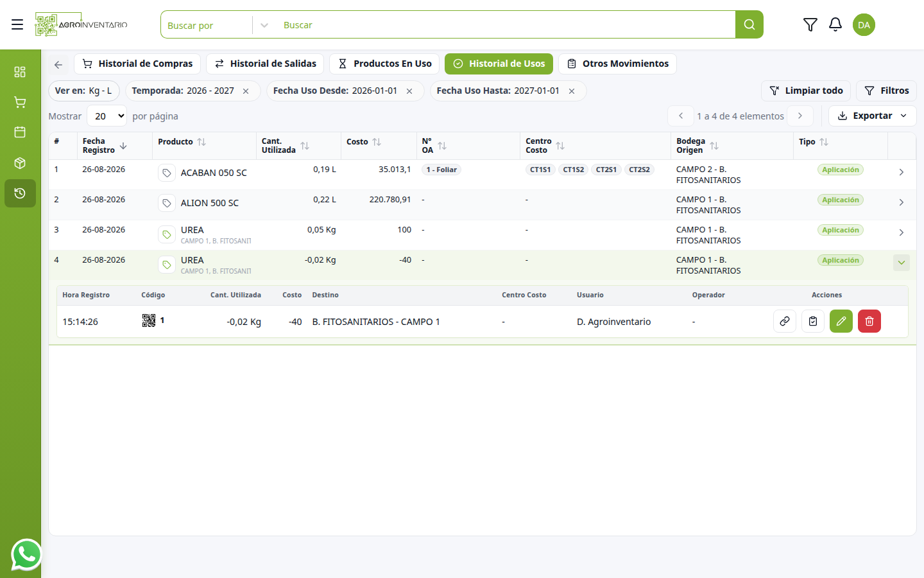Click the QR code icon for code 1
924x578 pixels.
pyautogui.click(x=149, y=320)
